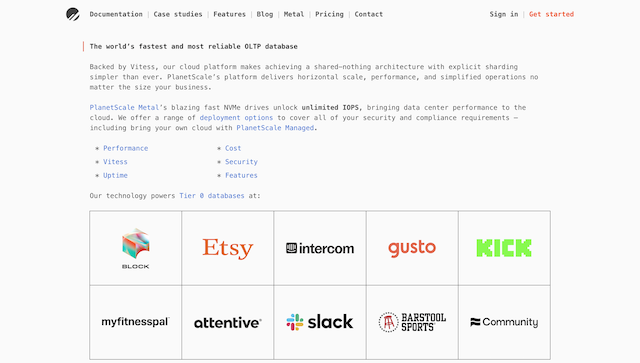The width and height of the screenshot is (640, 363).
Task: Click the PlanetScale logo icon
Action: [x=73, y=14]
